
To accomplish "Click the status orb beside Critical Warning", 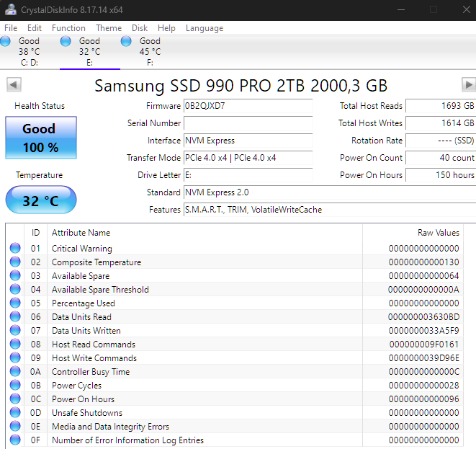I will [x=15, y=248].
